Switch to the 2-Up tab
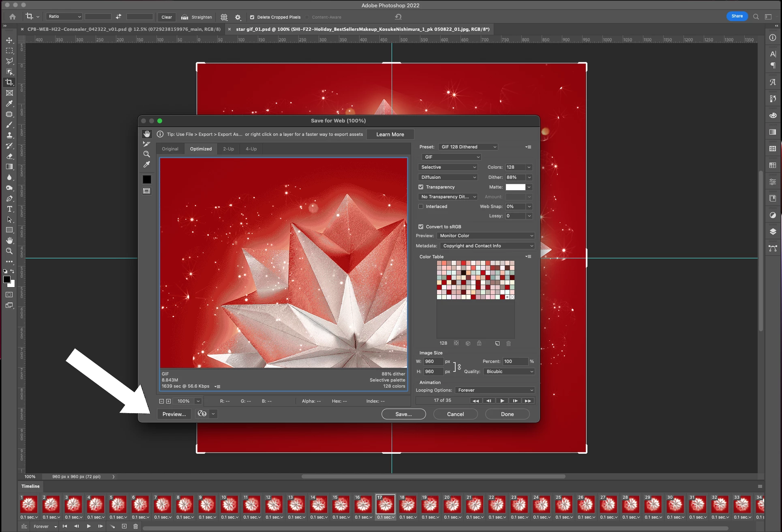The height and width of the screenshot is (532, 782). point(228,149)
